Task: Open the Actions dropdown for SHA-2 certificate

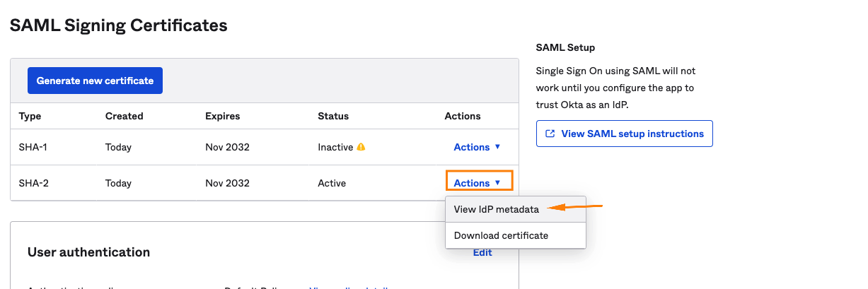Action: pos(478,183)
